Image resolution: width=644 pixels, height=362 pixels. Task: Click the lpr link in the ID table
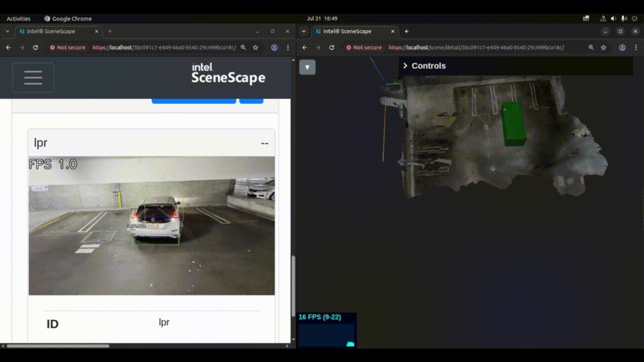[165, 322]
